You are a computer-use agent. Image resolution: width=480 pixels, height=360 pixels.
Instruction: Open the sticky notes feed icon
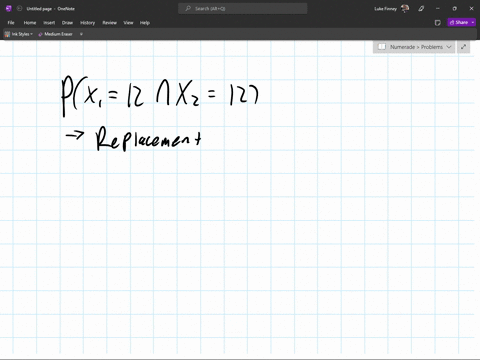pyautogui.click(x=438, y=23)
